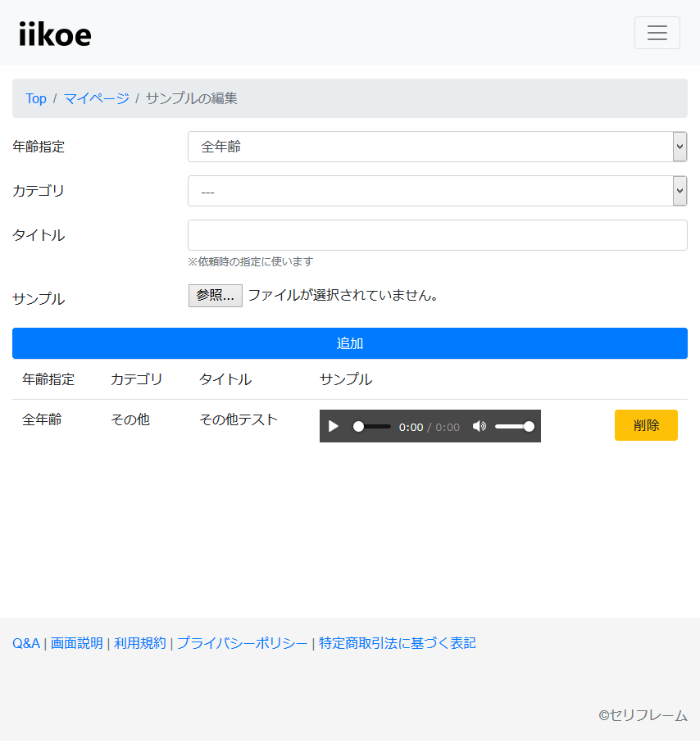Open the 画面説明 footer link
Screen dimensions: 700x748
77,643
